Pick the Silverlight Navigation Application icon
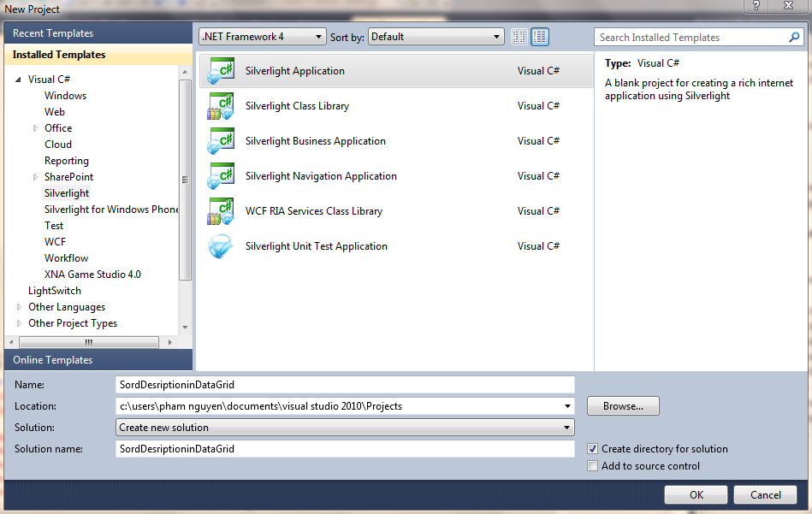 (x=221, y=176)
